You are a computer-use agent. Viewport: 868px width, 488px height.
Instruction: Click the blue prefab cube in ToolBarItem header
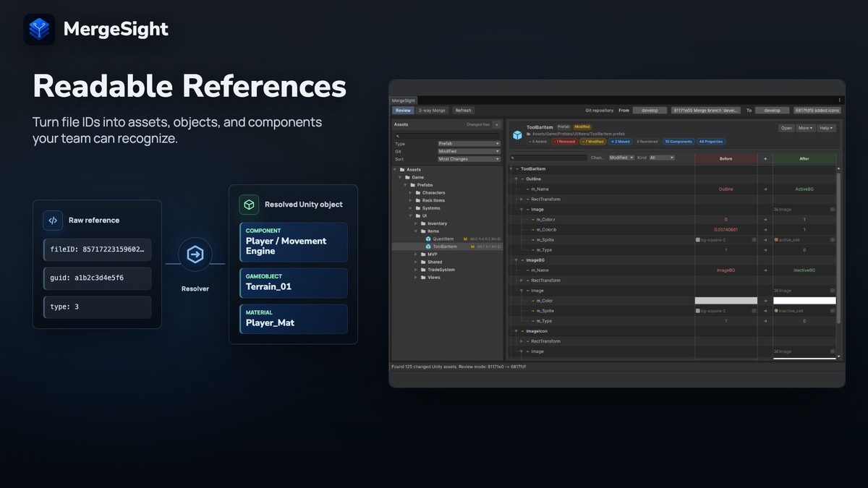[x=517, y=135]
